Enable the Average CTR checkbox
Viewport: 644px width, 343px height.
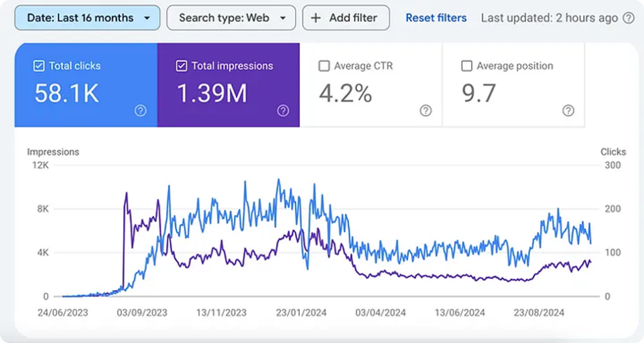(x=324, y=65)
